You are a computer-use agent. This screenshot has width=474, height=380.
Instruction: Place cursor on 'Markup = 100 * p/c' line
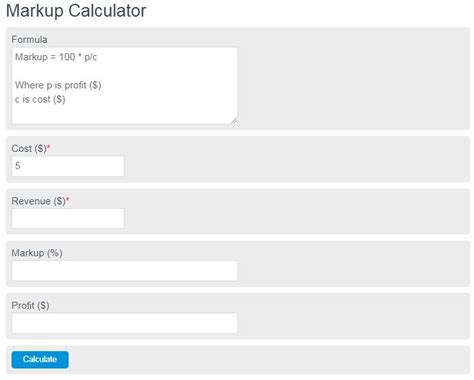(x=56, y=57)
